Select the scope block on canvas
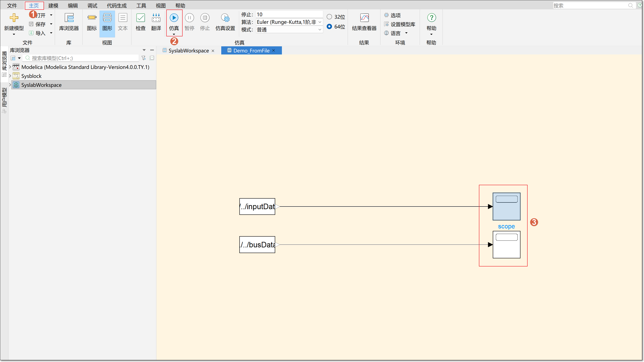644x362 pixels. 506,207
